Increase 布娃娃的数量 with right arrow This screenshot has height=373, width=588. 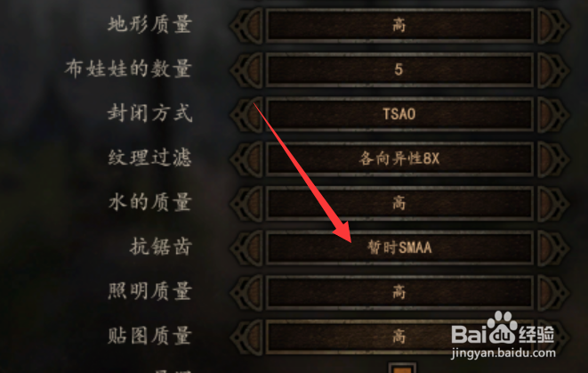click(x=553, y=69)
